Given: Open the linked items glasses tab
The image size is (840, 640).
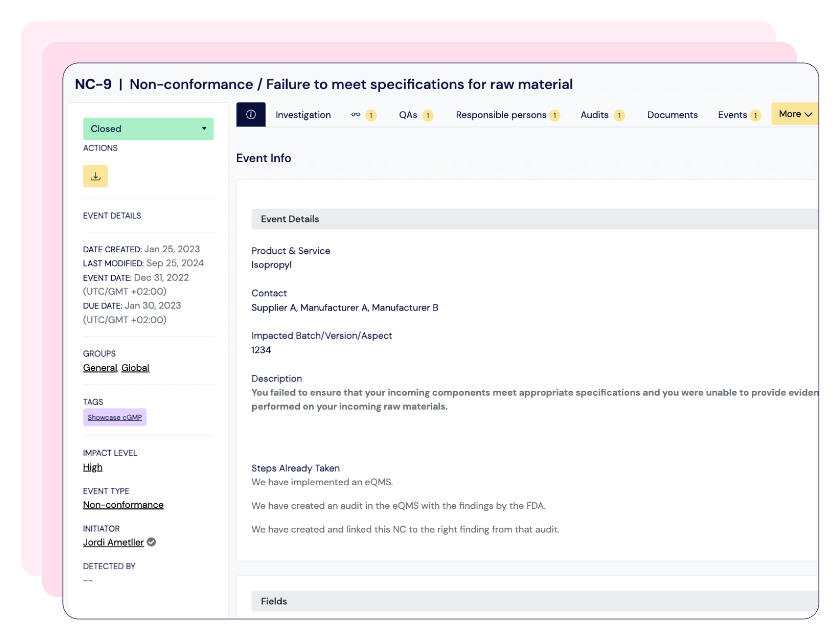Looking at the screenshot, I should (x=363, y=115).
